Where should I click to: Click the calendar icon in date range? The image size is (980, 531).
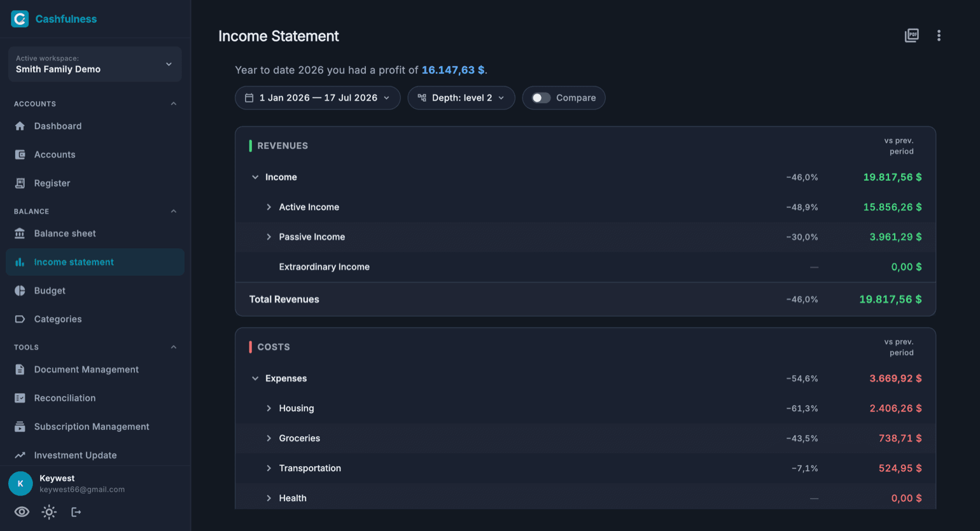coord(249,98)
